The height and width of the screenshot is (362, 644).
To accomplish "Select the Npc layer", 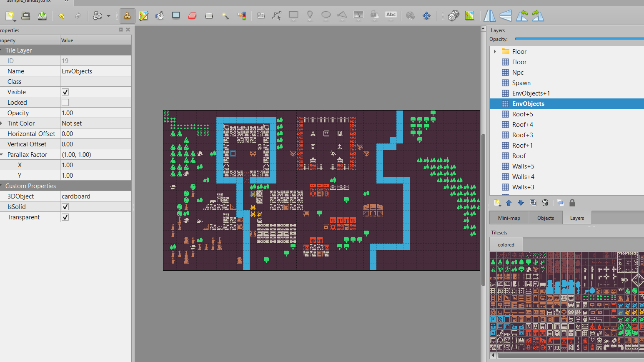I will pyautogui.click(x=567, y=73).
